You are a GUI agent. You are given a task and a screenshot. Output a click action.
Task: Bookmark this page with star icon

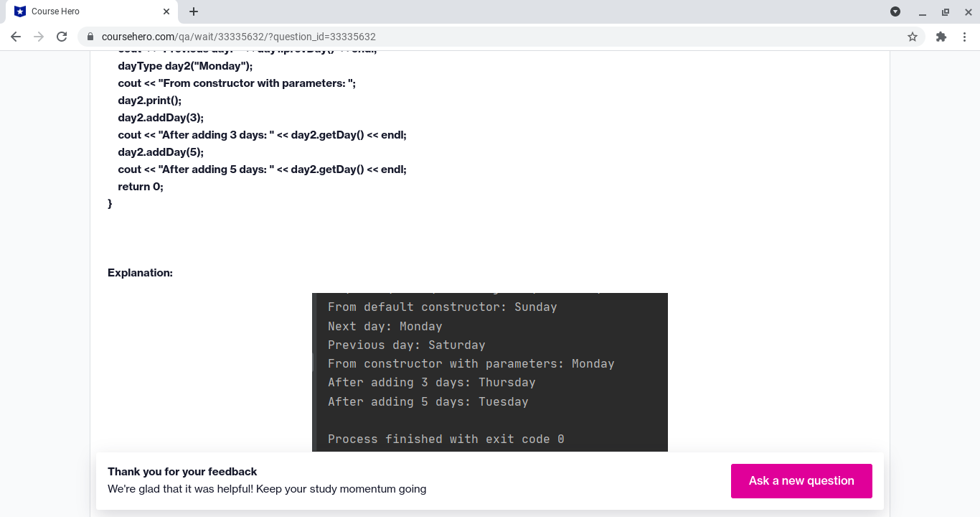913,37
